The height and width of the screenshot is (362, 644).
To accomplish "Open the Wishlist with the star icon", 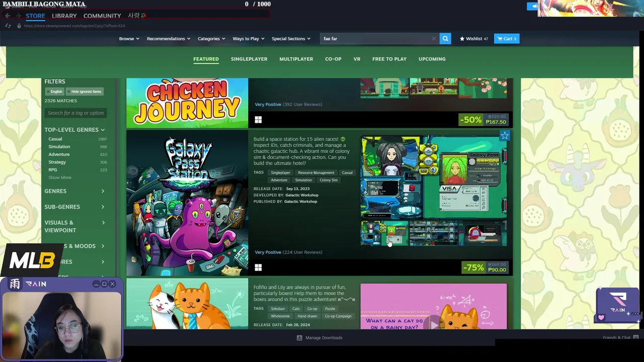I will pyautogui.click(x=473, y=39).
